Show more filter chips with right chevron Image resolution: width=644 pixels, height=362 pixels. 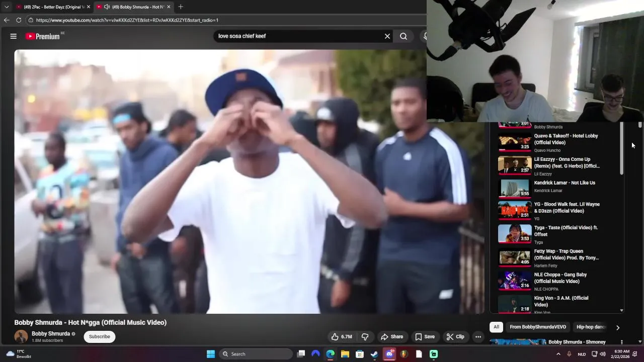click(618, 327)
